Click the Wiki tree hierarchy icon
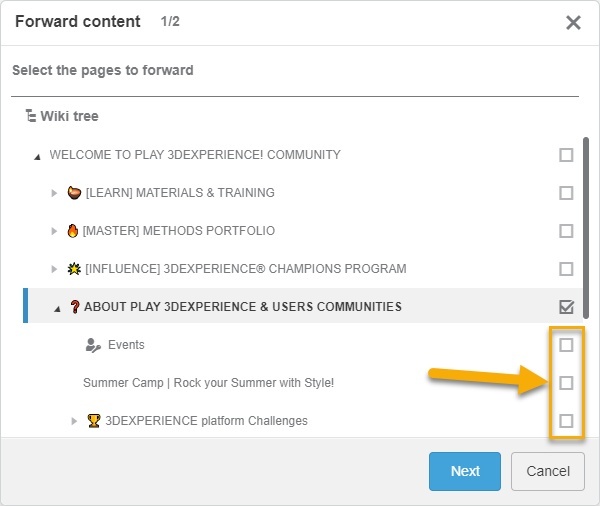Screen dimensions: 600x506 click(31, 117)
